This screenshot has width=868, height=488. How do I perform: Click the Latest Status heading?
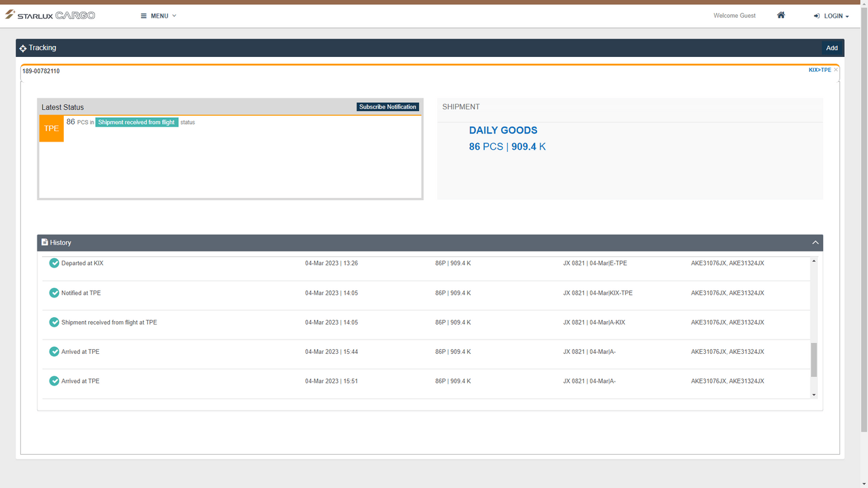62,107
